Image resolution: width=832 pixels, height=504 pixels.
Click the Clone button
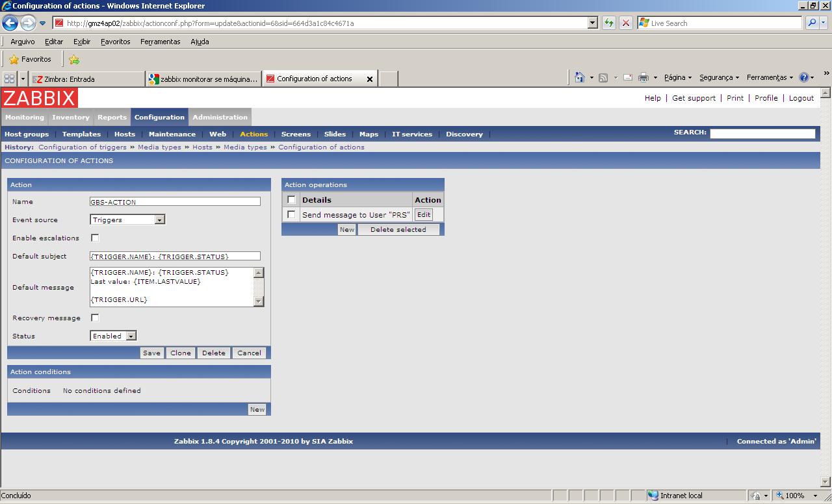pyautogui.click(x=180, y=353)
